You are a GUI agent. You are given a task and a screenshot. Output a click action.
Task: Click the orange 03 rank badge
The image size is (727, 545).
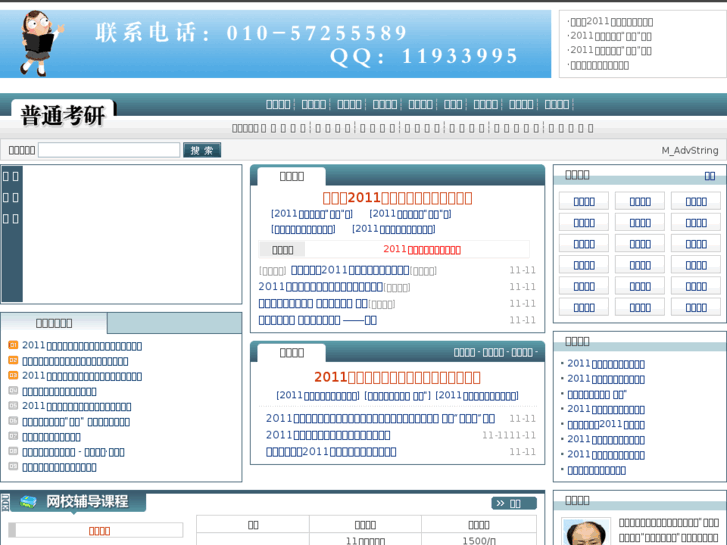(x=13, y=375)
